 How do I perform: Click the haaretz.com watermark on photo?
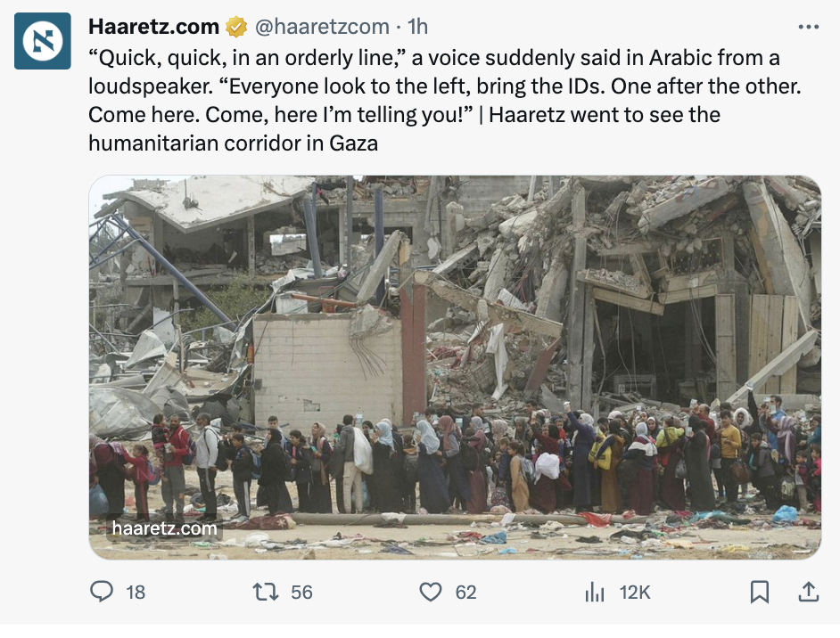[x=164, y=528]
